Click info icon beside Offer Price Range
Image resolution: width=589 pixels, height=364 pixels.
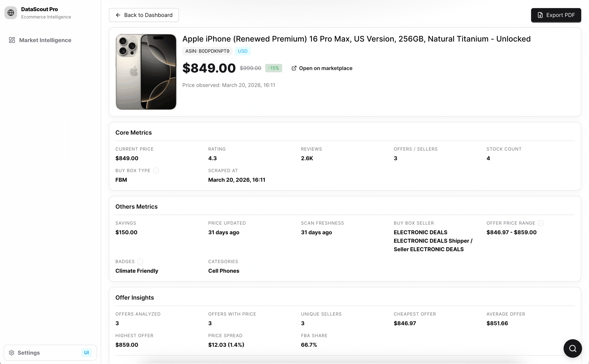(x=541, y=223)
